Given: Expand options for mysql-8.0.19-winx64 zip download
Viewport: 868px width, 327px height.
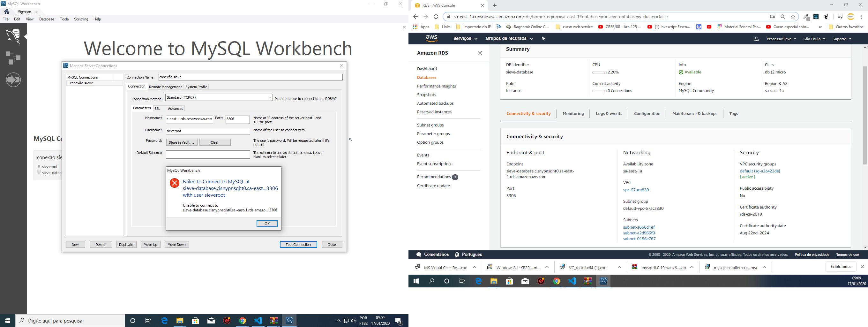Looking at the screenshot, I should point(692,267).
